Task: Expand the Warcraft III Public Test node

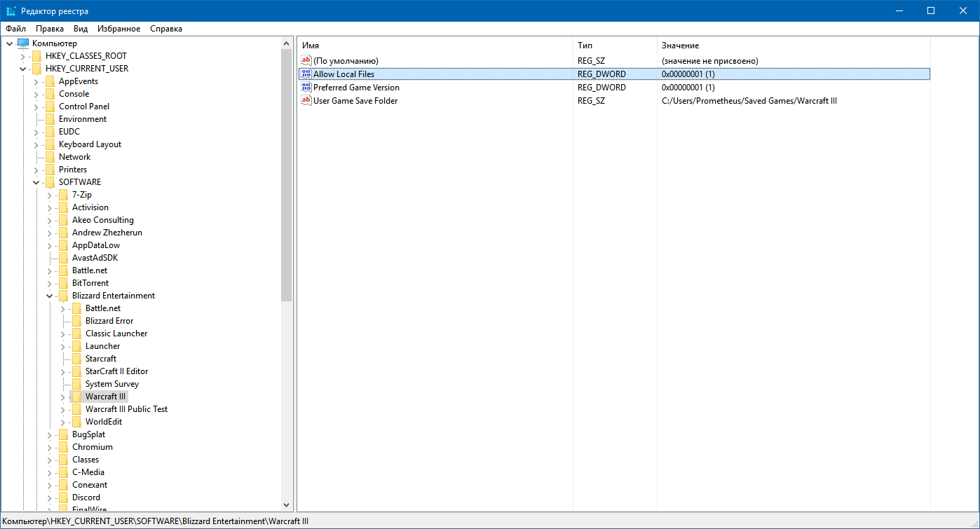Action: coord(62,409)
